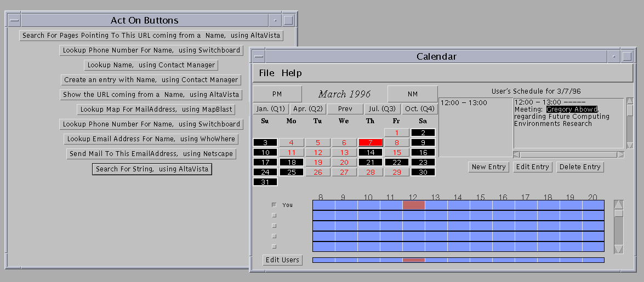Go to previous month with PM button
This screenshot has width=644, height=282.
(x=277, y=94)
